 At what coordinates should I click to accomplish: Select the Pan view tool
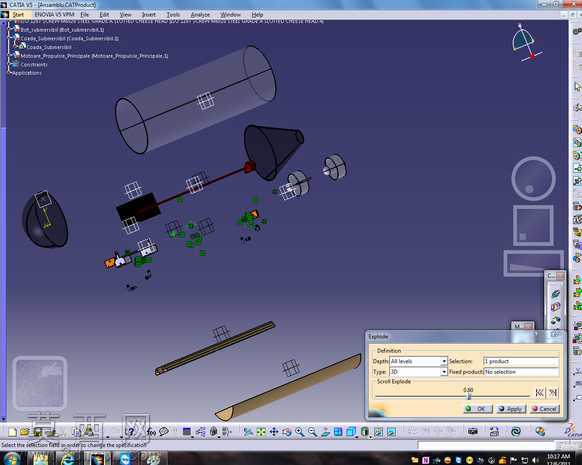coord(274,432)
